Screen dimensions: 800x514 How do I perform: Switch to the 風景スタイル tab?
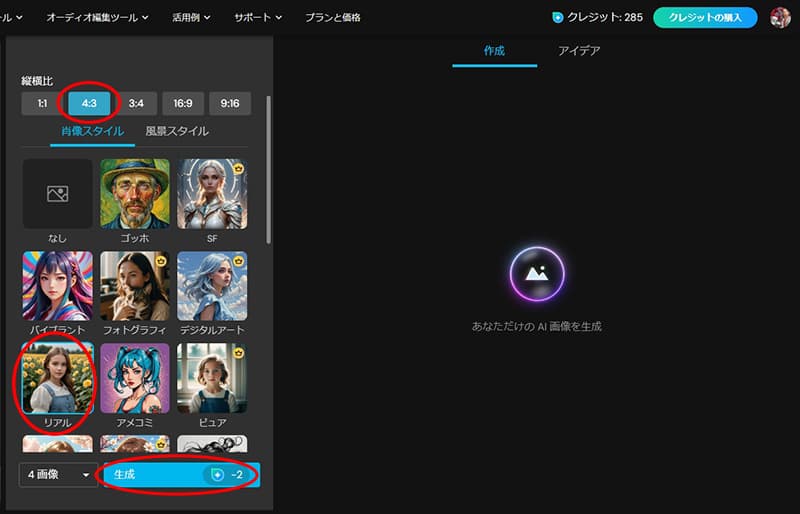[x=177, y=131]
